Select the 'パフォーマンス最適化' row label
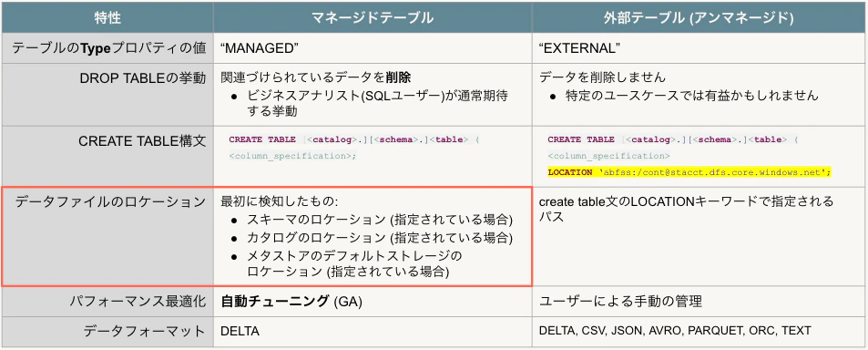Image resolution: width=868 pixels, height=350 pixels. point(138,302)
